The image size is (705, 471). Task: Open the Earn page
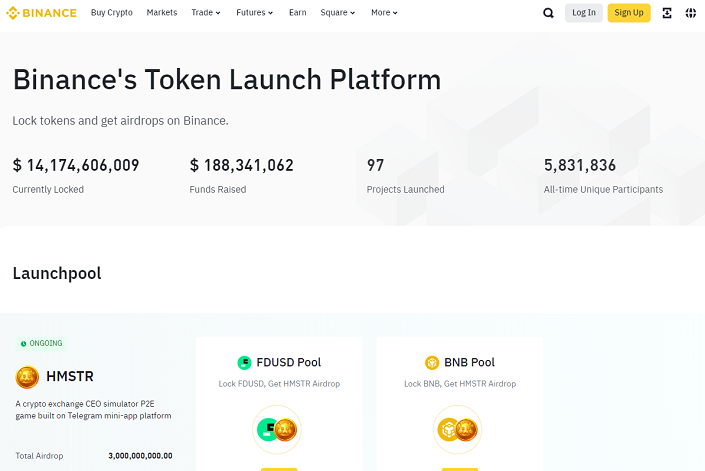[x=298, y=13]
